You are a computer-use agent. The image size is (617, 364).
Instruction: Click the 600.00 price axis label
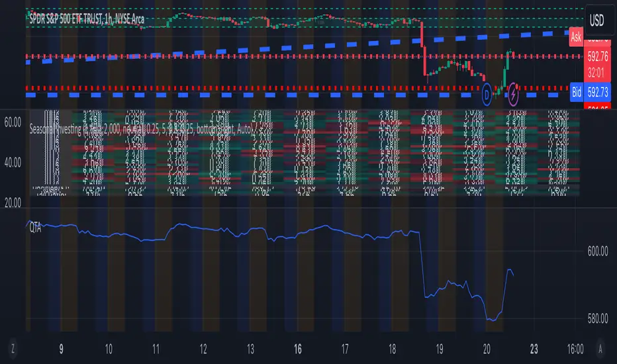click(597, 251)
